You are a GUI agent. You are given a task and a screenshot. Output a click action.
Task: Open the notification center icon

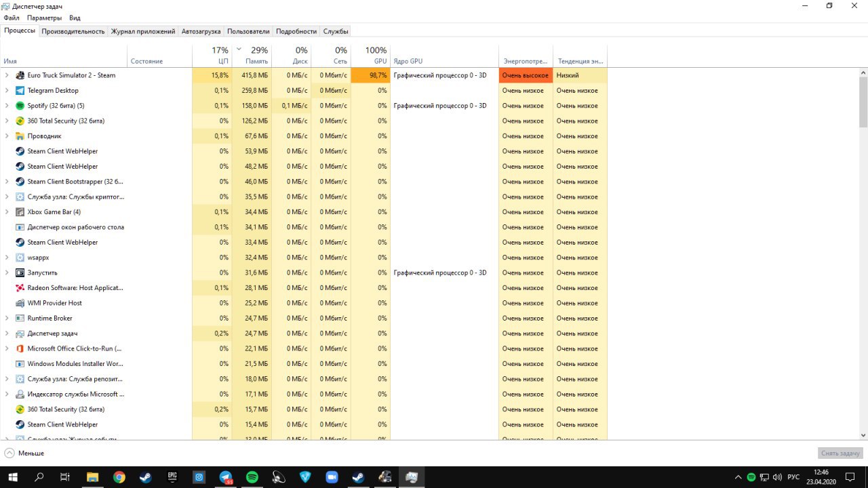(x=850, y=477)
